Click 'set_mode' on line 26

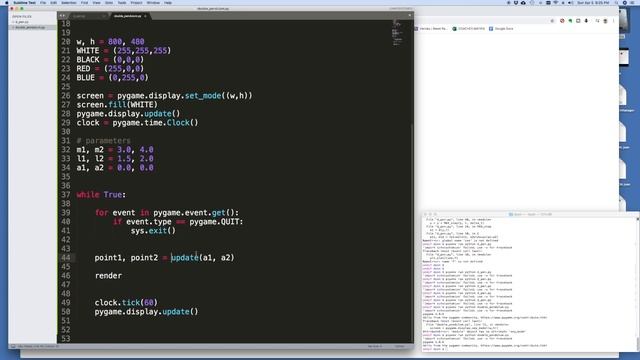(x=203, y=96)
